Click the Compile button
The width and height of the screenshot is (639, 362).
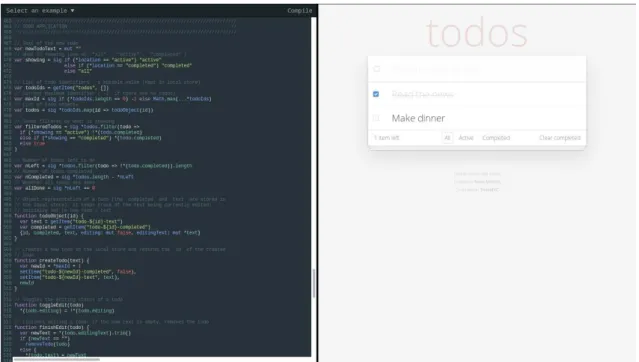300,11
